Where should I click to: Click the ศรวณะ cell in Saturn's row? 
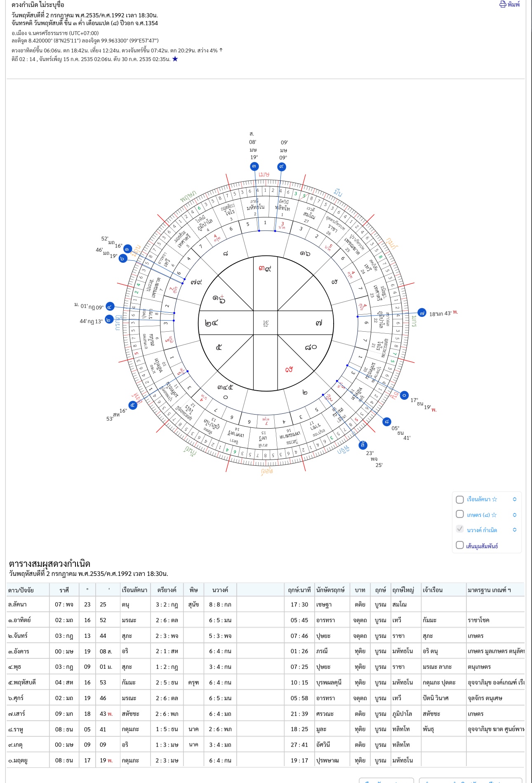click(325, 714)
